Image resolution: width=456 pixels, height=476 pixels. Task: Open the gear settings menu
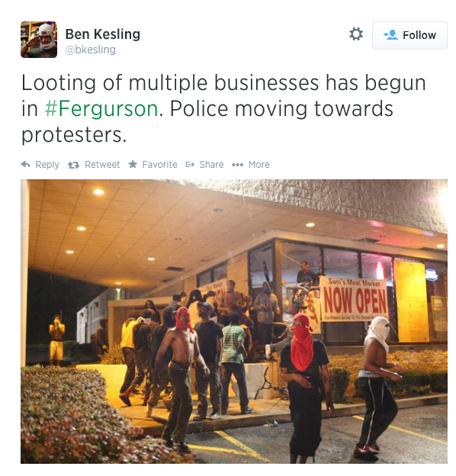point(356,34)
